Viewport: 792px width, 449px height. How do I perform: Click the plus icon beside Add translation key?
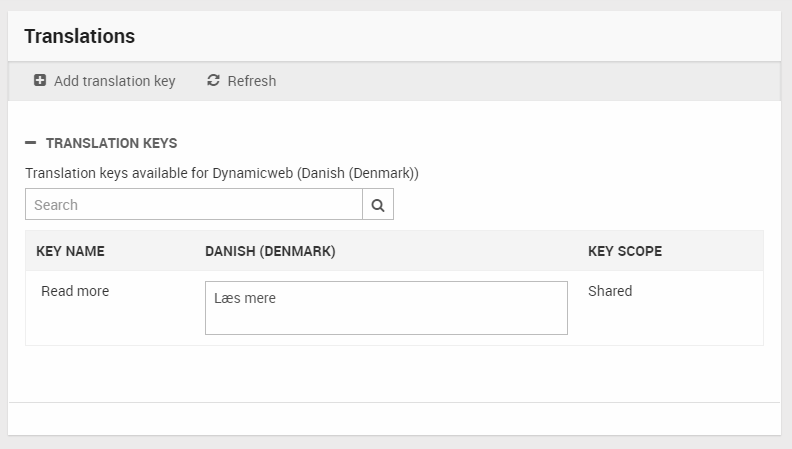[40, 81]
